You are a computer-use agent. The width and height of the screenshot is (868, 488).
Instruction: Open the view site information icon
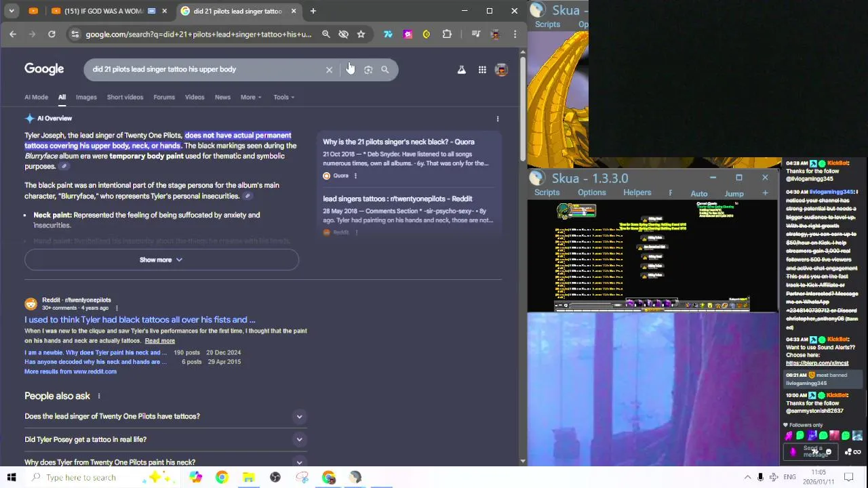pyautogui.click(x=75, y=34)
